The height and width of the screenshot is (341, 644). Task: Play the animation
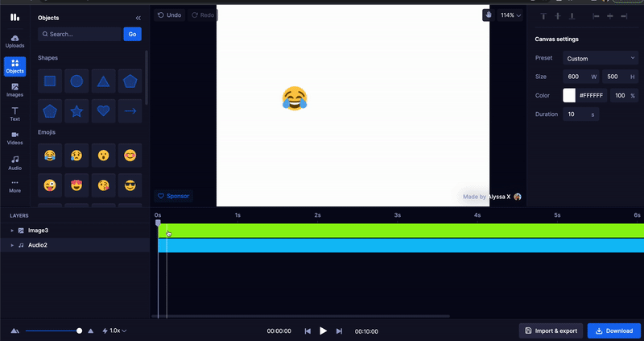coord(324,331)
